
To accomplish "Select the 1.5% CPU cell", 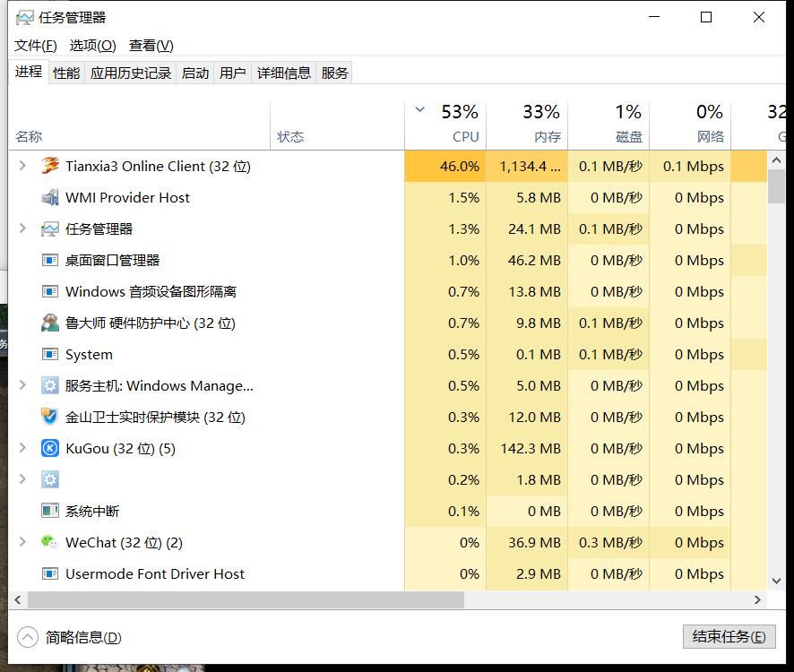I will coord(445,197).
